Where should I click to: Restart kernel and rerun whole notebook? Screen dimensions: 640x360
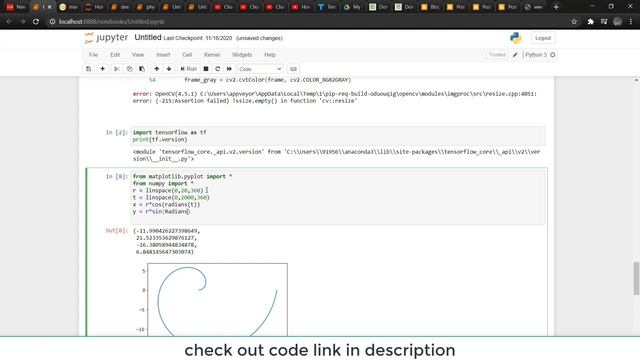(x=229, y=69)
